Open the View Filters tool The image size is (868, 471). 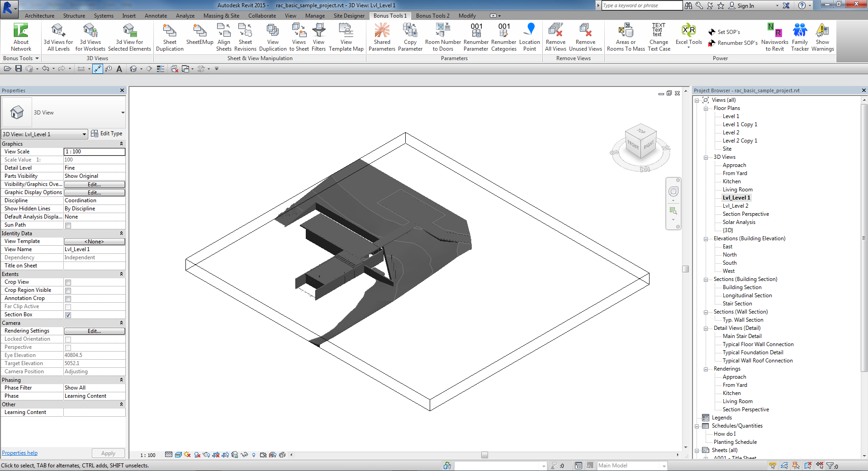tap(318, 31)
